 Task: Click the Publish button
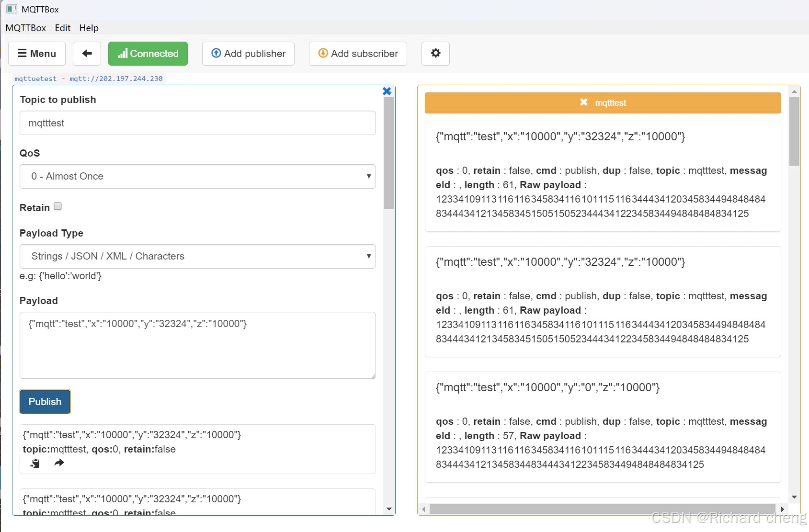pyautogui.click(x=45, y=402)
